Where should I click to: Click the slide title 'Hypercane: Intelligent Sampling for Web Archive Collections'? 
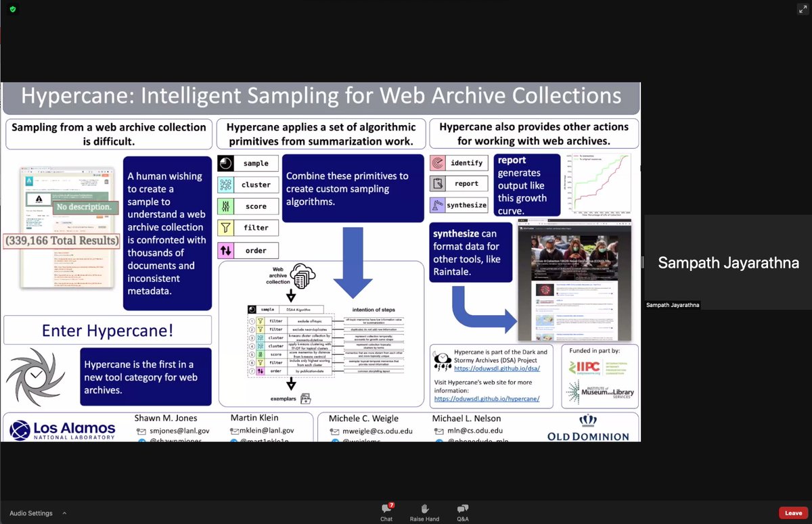[321, 95]
